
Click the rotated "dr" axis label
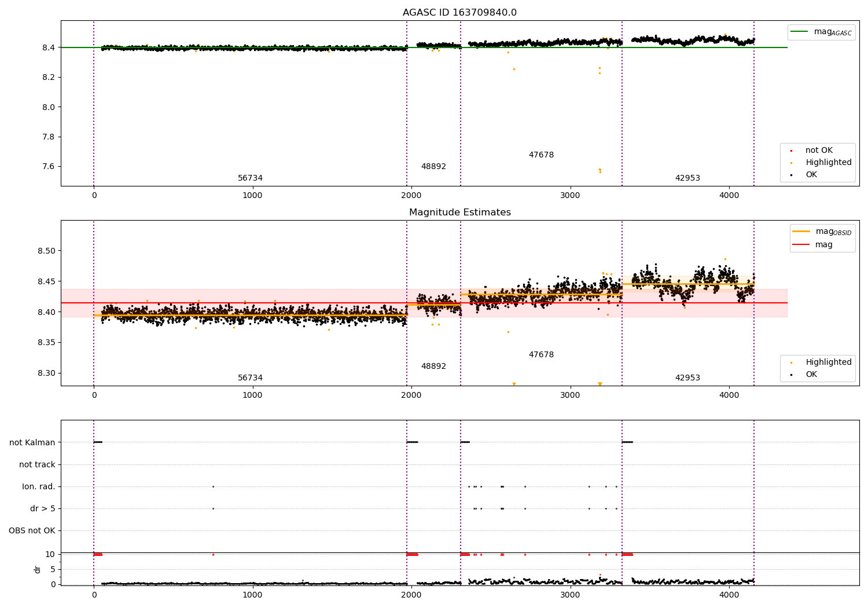pos(38,569)
